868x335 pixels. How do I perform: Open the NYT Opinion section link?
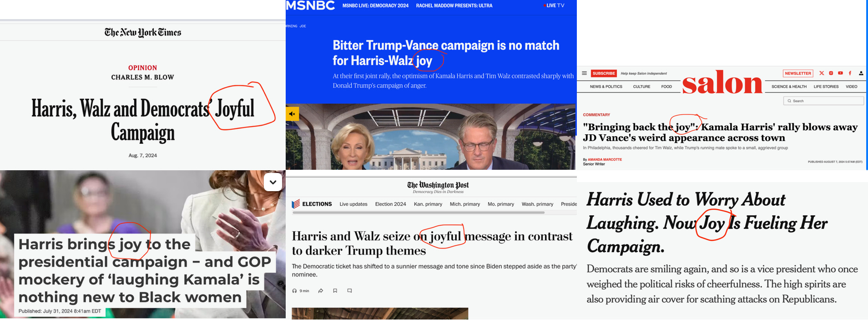click(142, 68)
